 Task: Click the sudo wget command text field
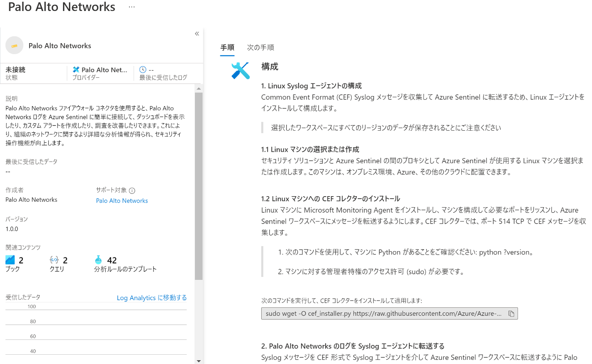[x=389, y=314]
